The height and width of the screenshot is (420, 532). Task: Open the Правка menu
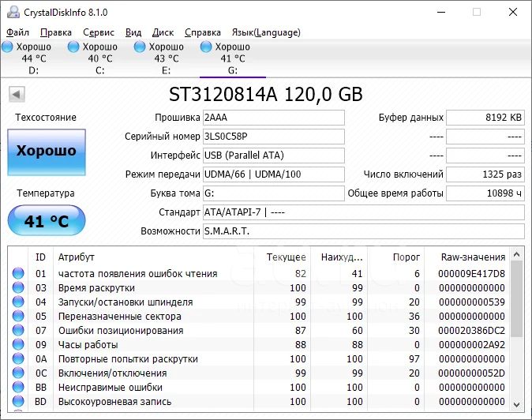56,32
